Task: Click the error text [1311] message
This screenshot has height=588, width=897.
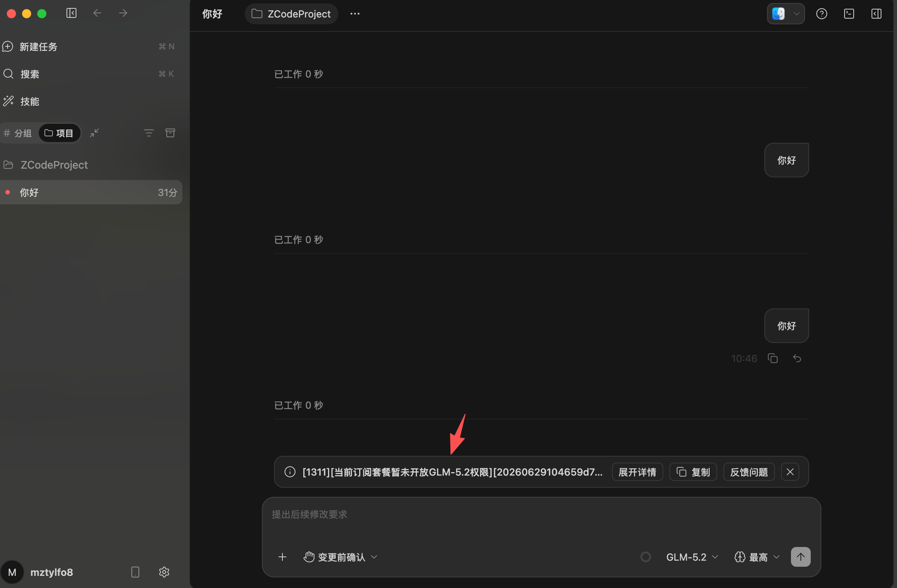Action: [452, 472]
